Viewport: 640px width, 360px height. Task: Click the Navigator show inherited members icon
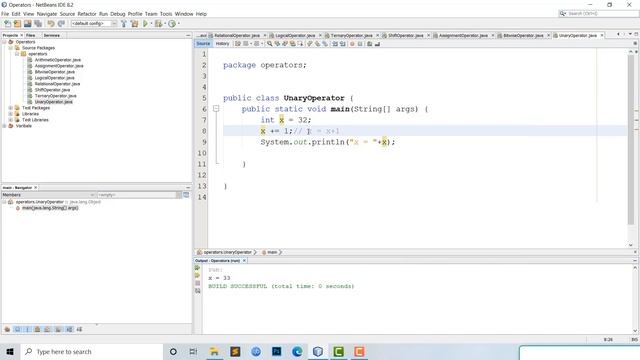pos(7,329)
